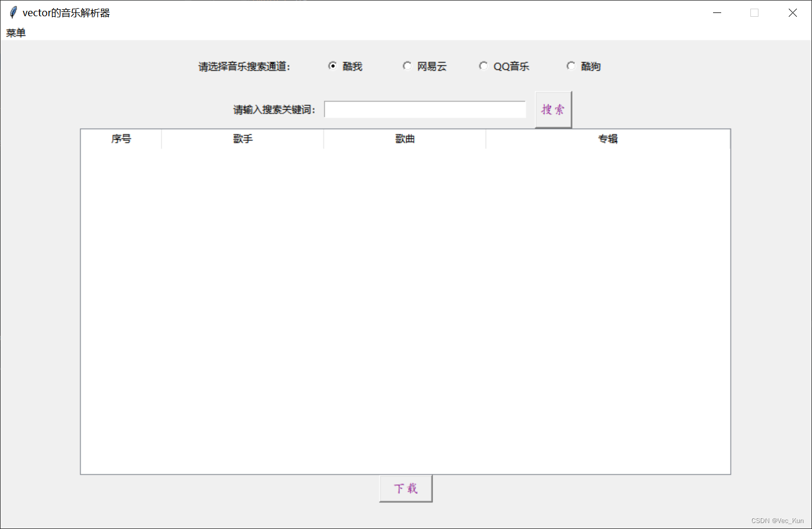Click the 序号 column header
812x529 pixels.
click(x=121, y=139)
